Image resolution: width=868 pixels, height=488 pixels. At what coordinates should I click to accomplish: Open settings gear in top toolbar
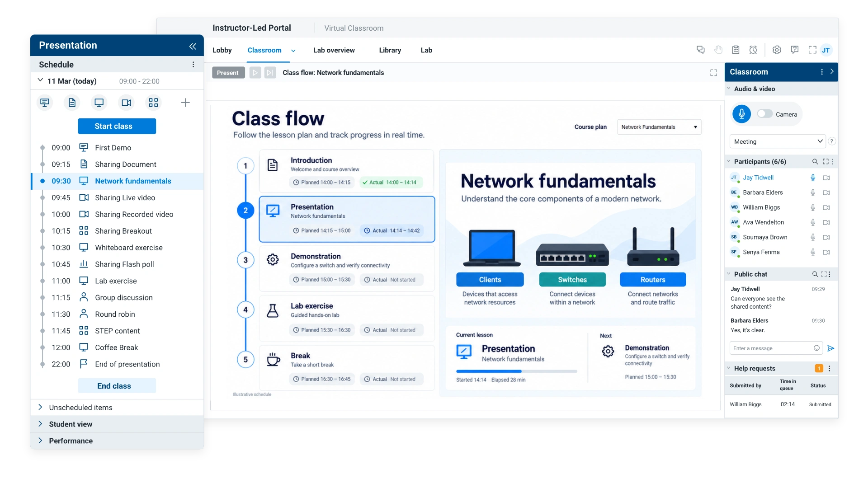pyautogui.click(x=777, y=50)
